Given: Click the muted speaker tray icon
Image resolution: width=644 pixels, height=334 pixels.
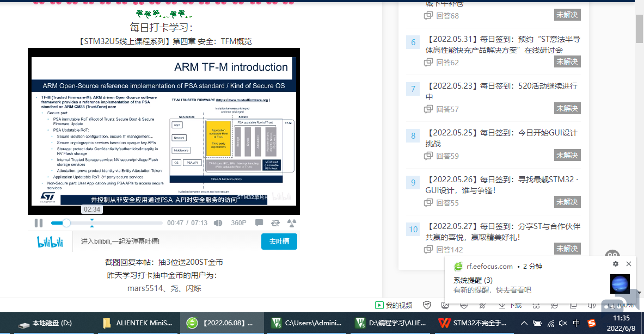Looking at the screenshot, I should tap(563, 323).
